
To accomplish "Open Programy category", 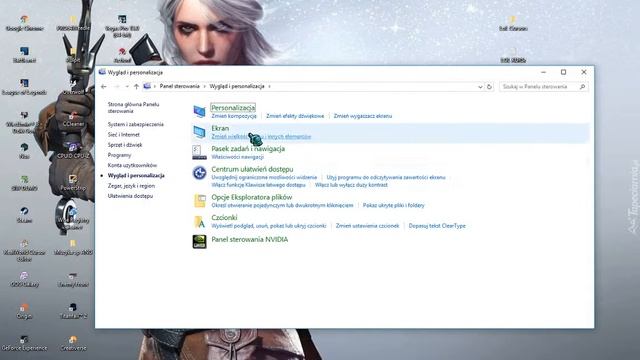I will coord(119,155).
